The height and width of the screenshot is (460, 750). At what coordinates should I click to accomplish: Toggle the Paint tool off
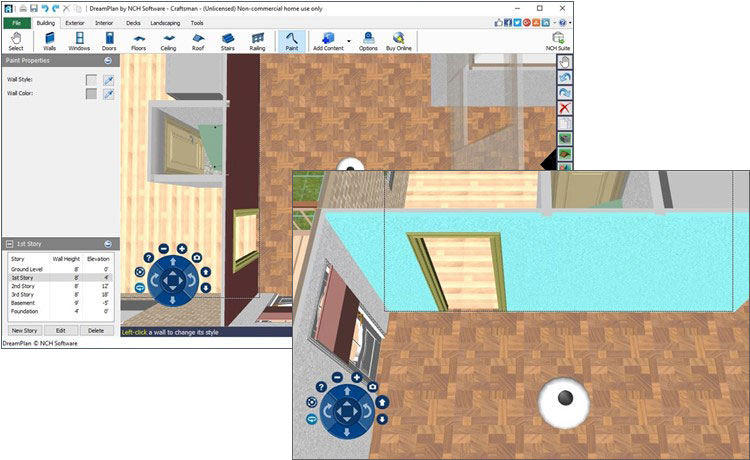point(291,40)
